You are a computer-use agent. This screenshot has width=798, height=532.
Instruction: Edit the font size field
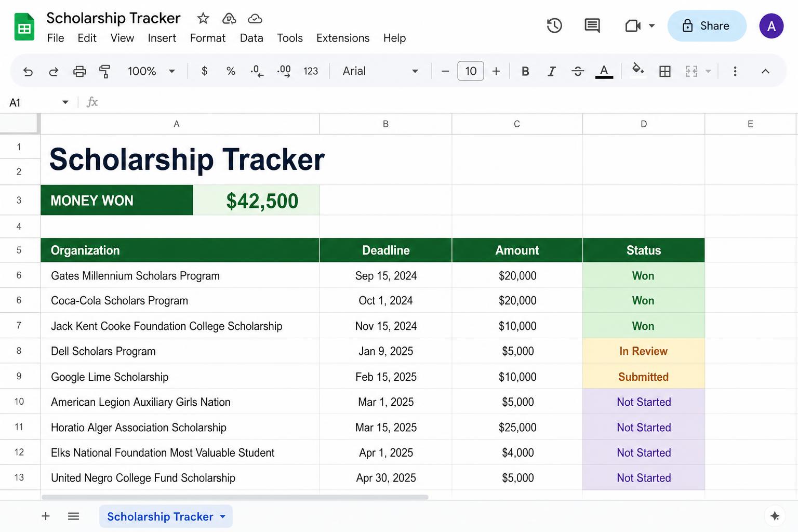(x=471, y=71)
